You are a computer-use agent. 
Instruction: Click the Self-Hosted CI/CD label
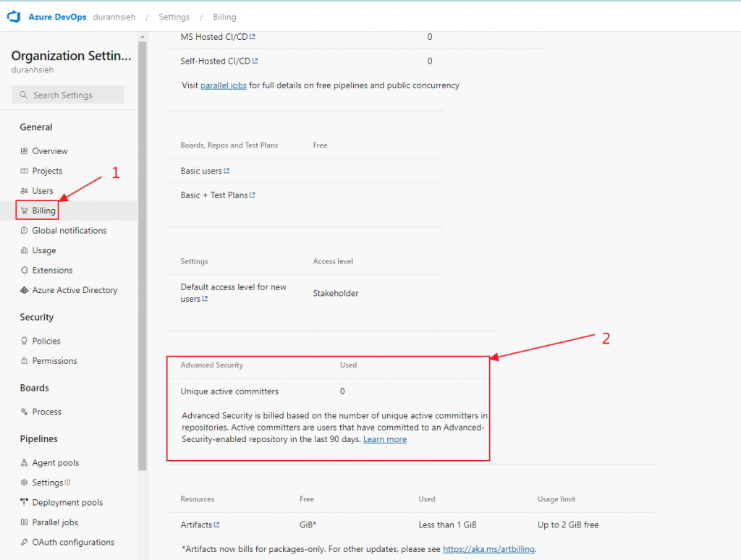pyautogui.click(x=216, y=61)
